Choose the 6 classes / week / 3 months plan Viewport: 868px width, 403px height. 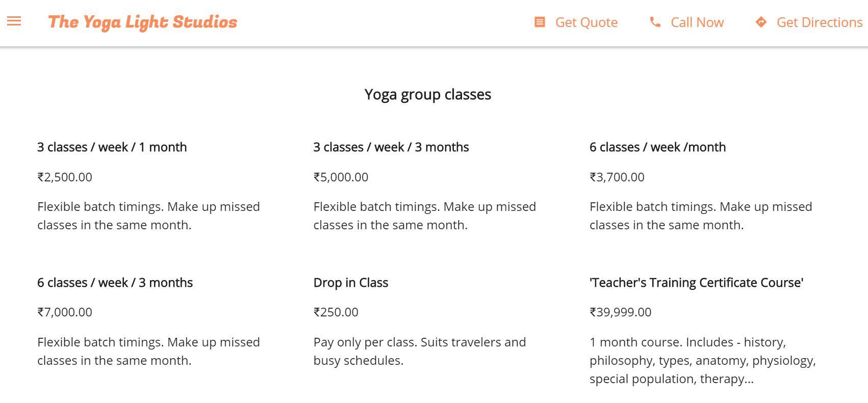(x=115, y=283)
